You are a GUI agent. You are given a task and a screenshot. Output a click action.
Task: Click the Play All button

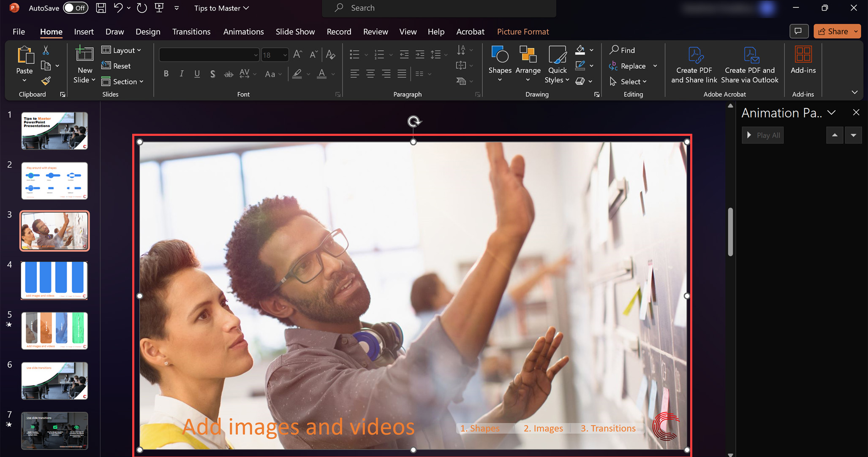(x=763, y=135)
